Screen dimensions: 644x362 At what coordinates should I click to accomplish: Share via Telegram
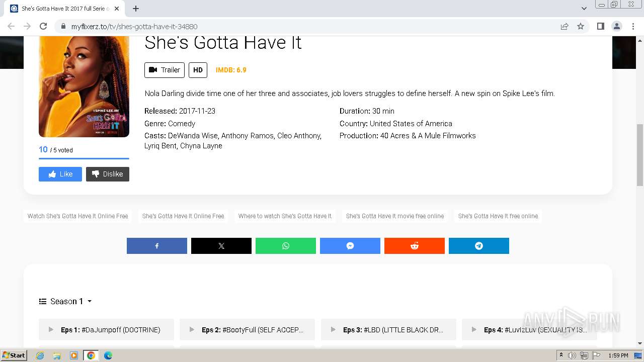point(479,246)
